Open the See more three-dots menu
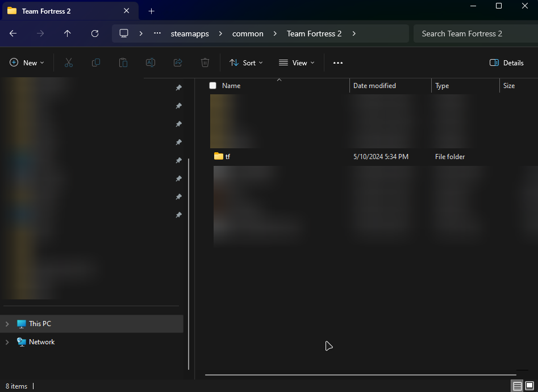The height and width of the screenshot is (392, 538). pyautogui.click(x=338, y=63)
